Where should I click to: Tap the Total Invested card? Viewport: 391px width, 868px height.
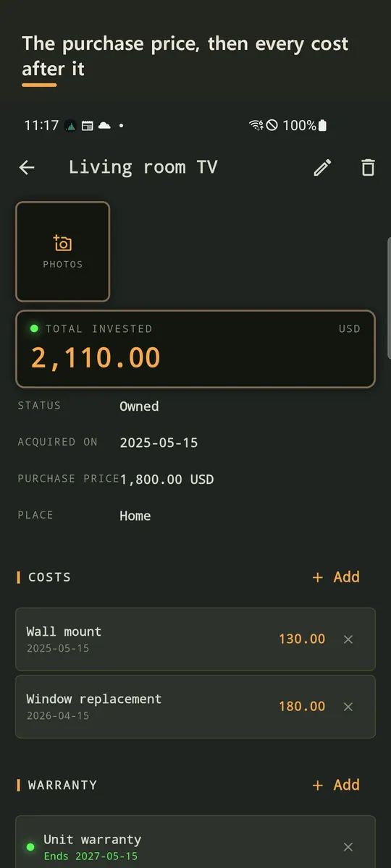195,349
